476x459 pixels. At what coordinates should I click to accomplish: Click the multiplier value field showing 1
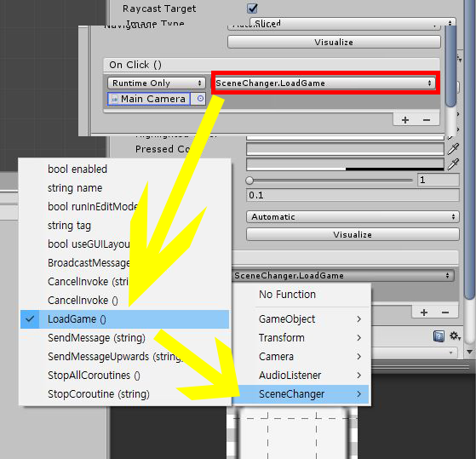pyautogui.click(x=439, y=180)
